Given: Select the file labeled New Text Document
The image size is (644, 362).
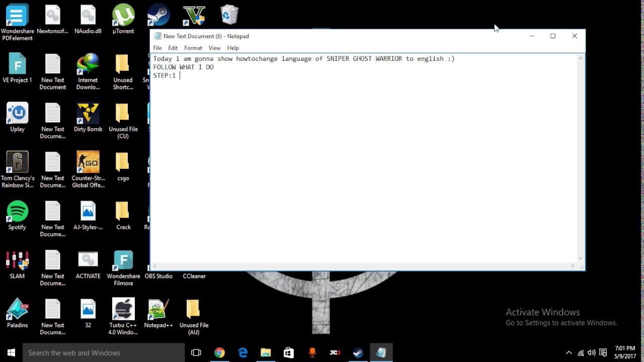Looking at the screenshot, I should pyautogui.click(x=53, y=72).
